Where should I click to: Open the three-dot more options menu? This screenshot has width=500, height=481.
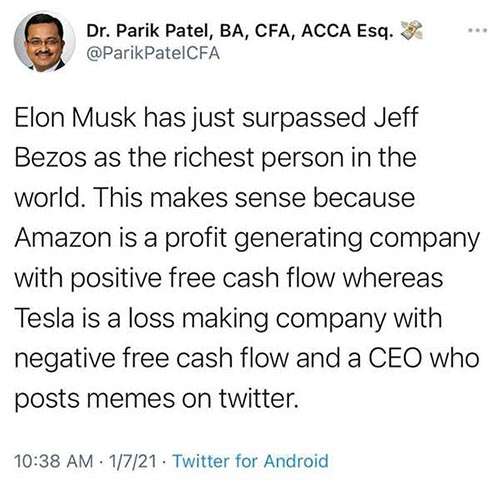tap(477, 30)
